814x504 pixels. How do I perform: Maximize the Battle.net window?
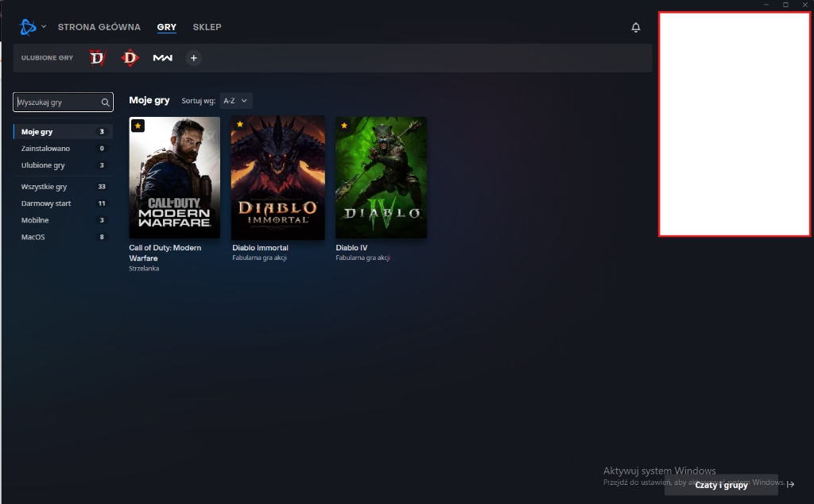785,5
